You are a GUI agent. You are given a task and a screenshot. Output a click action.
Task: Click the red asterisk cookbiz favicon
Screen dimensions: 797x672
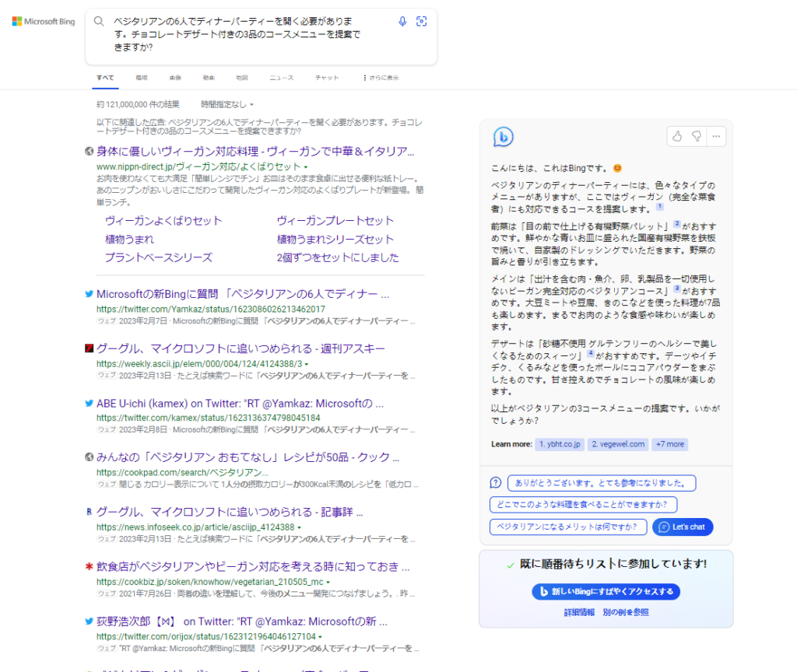click(89, 566)
